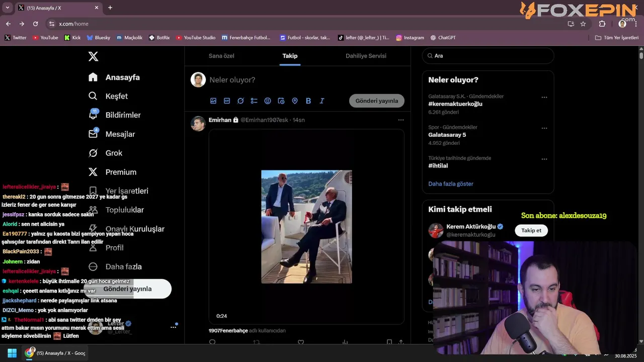644x362 pixels.
Task: Go back in browser
Action: click(x=8, y=24)
